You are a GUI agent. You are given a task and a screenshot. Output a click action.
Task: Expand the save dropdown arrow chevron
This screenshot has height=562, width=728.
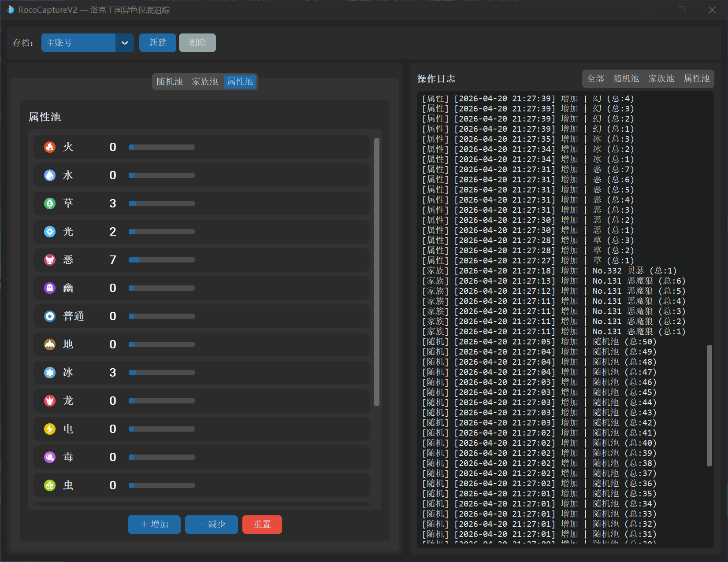[x=125, y=43]
